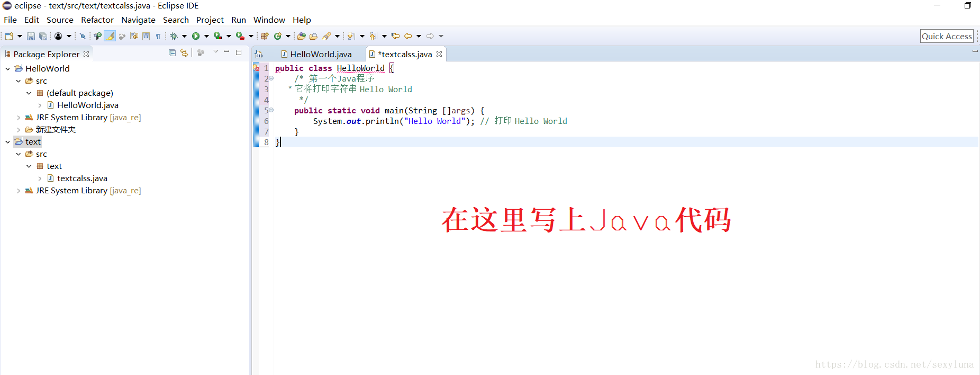This screenshot has width=980, height=375.
Task: Open dropdown arrow next to Search flashlight
Action: coord(337,36)
